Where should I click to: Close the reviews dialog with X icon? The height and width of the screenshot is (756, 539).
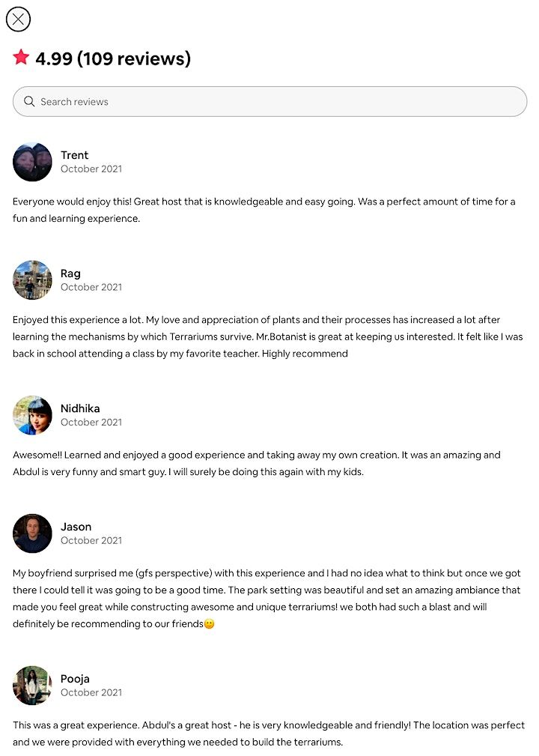(x=18, y=19)
